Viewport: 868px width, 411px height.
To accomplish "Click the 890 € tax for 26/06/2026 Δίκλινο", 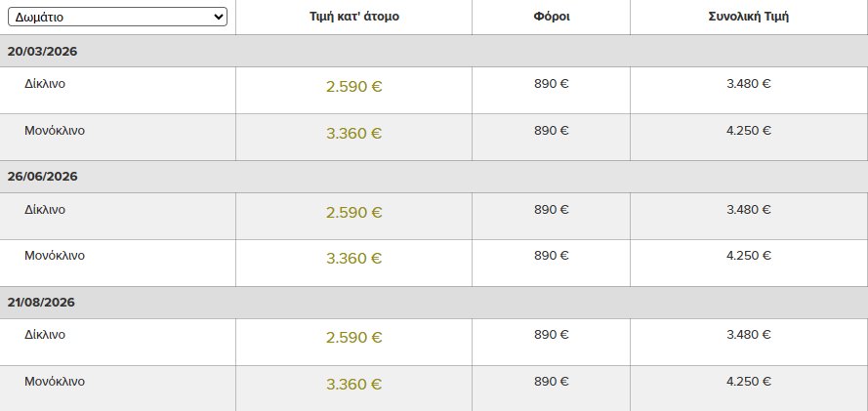I will click(551, 210).
